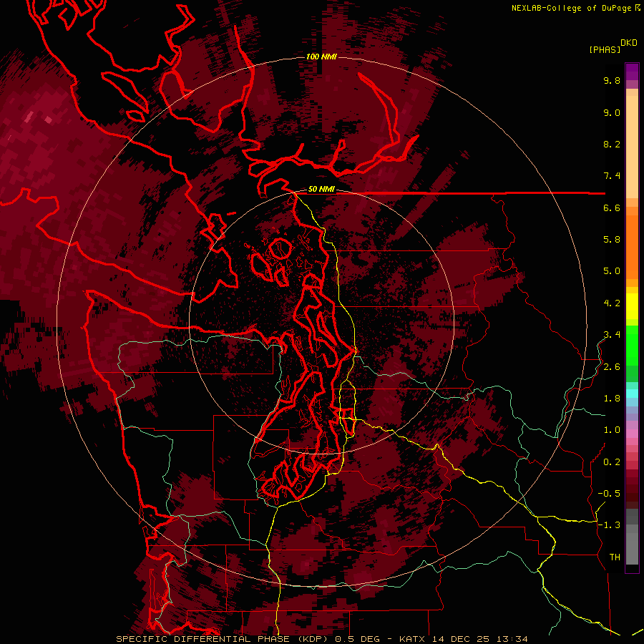Click the NEXLAB-College of DuPage label
Image resolution: width=644 pixels, height=644 pixels.
[x=573, y=8]
